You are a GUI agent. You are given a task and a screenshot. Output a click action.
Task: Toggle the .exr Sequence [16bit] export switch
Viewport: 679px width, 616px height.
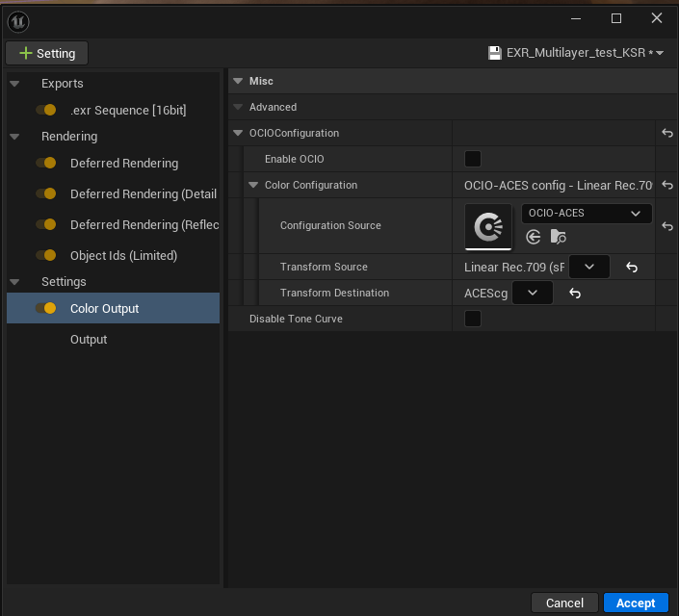tap(45, 110)
